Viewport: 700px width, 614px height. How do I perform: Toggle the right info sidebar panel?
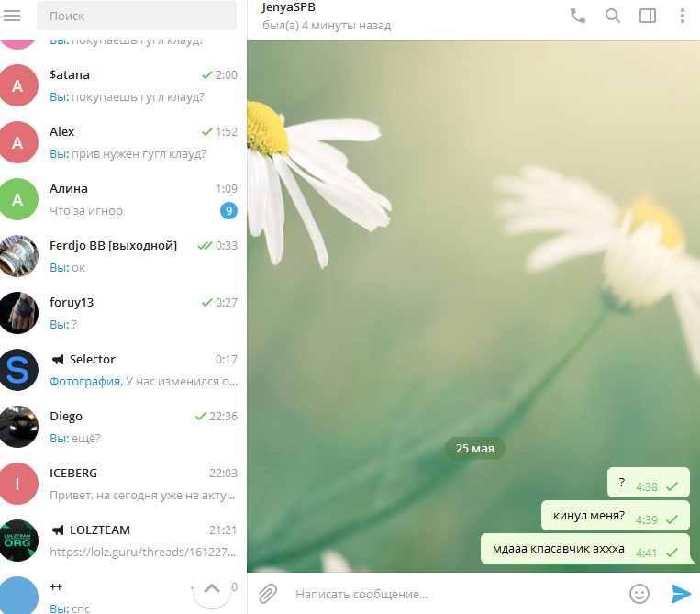pos(648,16)
